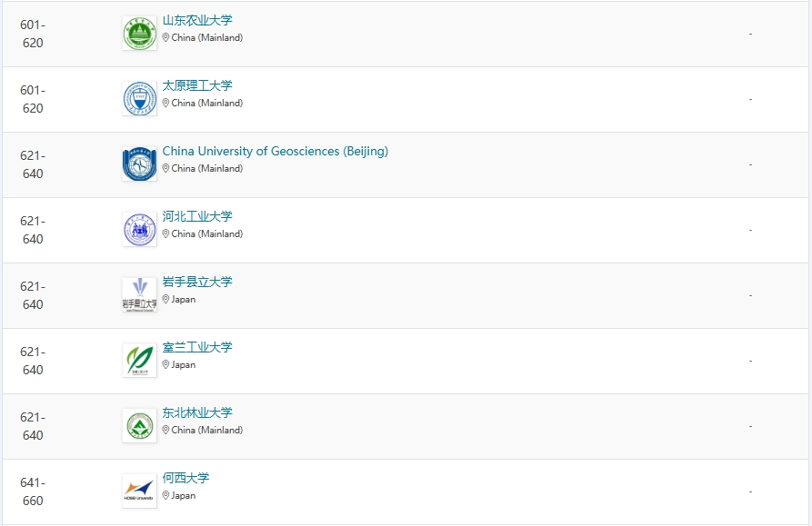Select rank 621-640 beside 岩手县立大学
The width and height of the screenshot is (812, 526).
pyautogui.click(x=33, y=295)
